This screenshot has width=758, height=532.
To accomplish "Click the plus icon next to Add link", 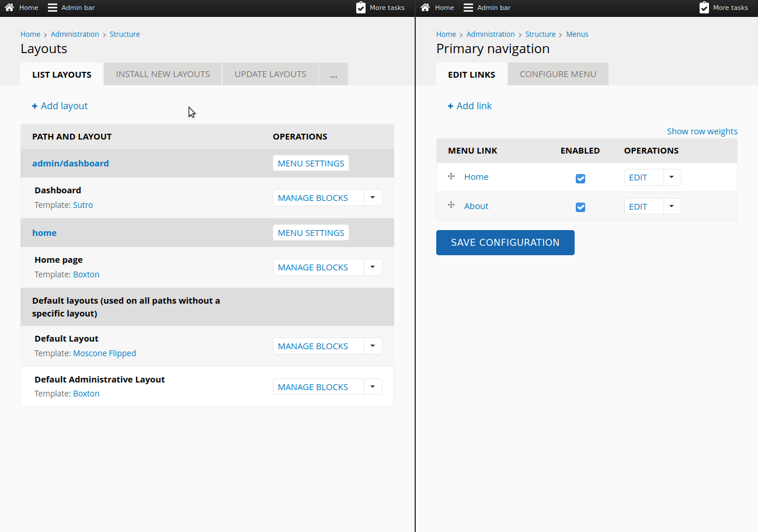I will (450, 106).
